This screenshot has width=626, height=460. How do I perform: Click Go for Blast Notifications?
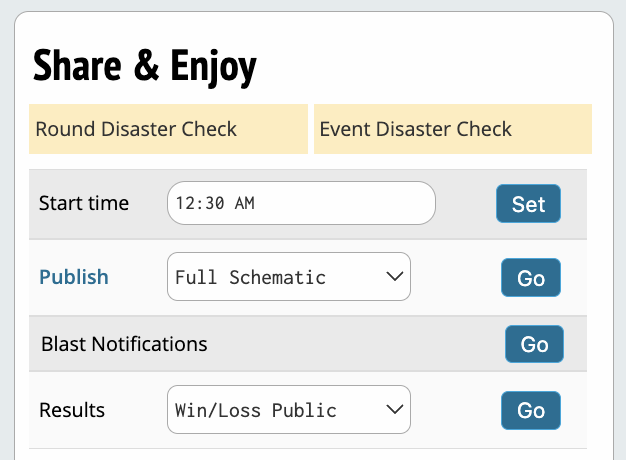[x=534, y=344]
